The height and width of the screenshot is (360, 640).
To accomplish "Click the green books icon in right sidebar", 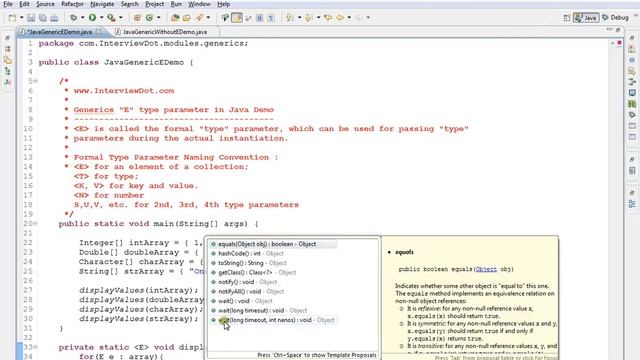I will [x=632, y=104].
